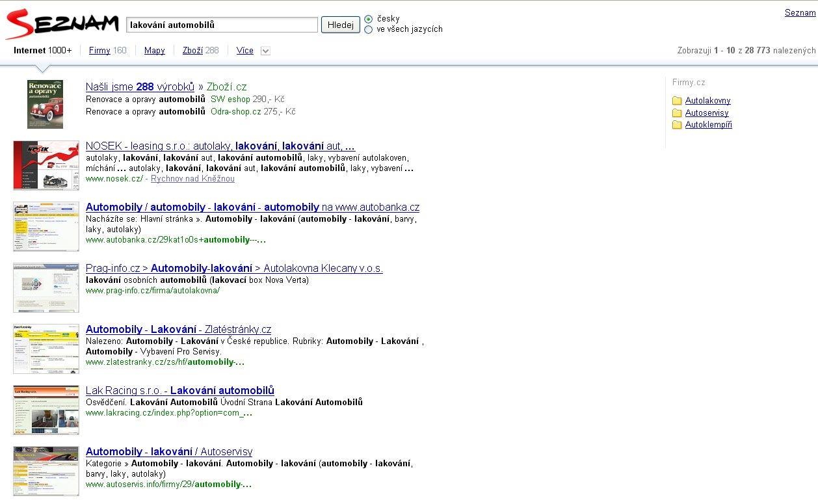
Task: Open the SW eshop link
Action: (230, 99)
